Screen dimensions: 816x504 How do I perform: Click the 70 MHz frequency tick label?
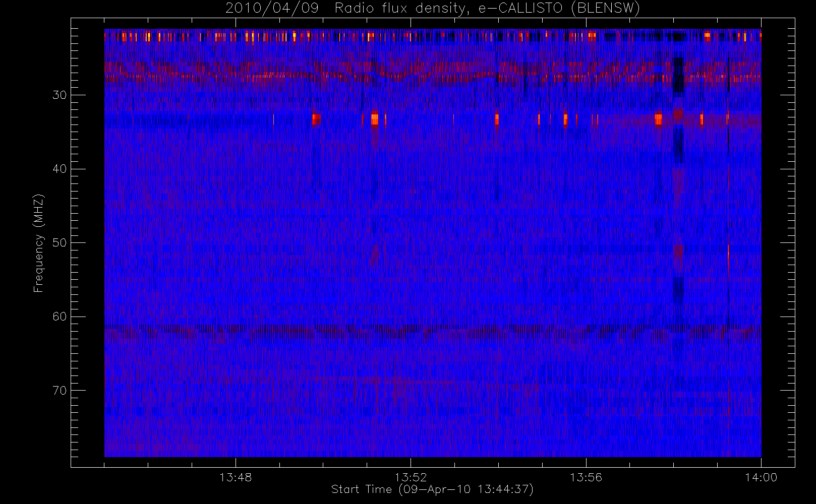(x=60, y=391)
